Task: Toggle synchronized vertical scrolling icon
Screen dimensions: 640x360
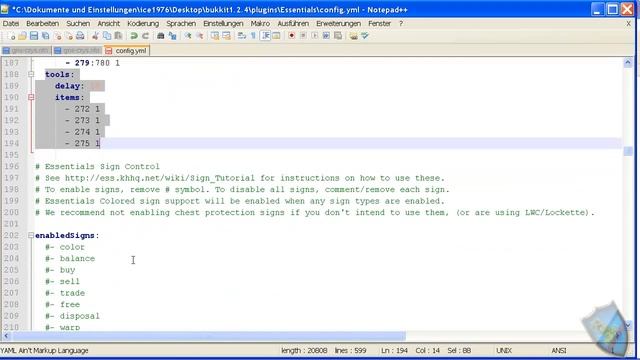Action: [x=215, y=36]
